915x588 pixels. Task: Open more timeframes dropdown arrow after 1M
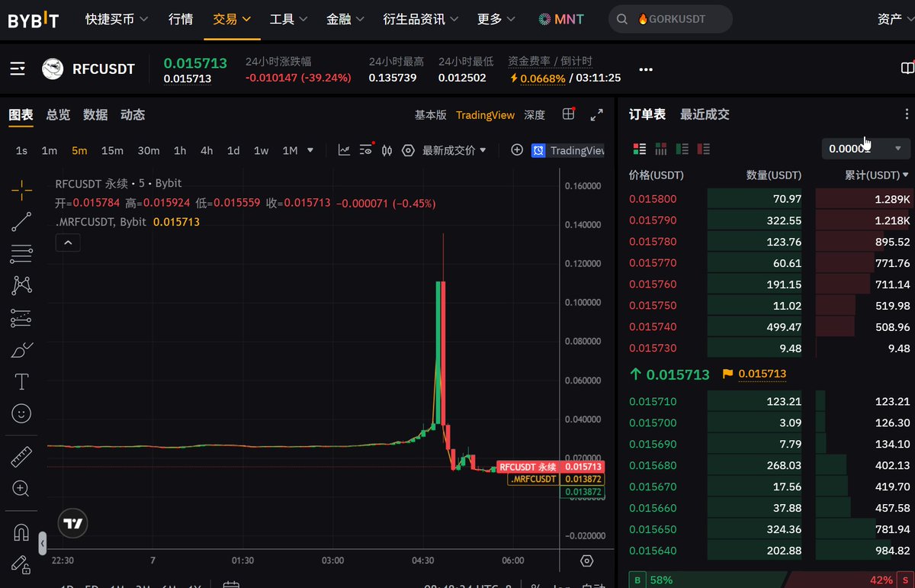point(310,150)
